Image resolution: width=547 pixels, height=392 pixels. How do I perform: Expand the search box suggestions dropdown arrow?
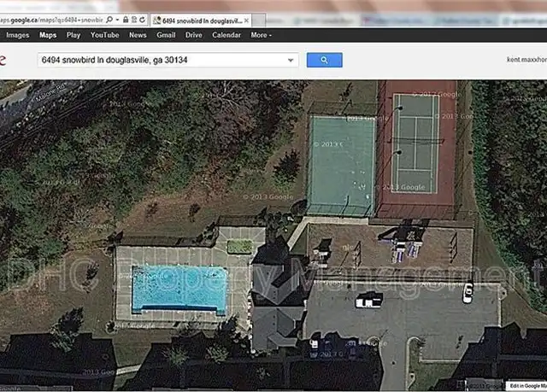click(x=291, y=60)
